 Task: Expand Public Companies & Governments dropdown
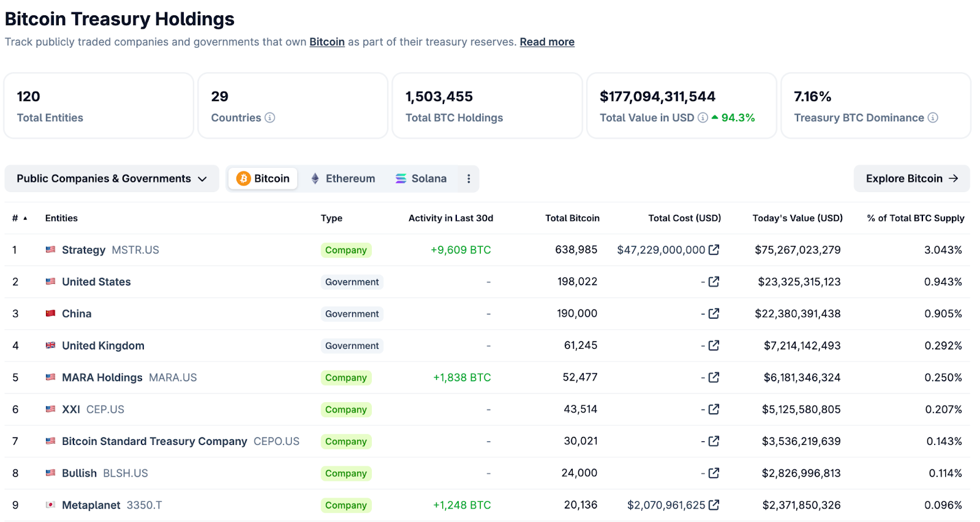[x=111, y=179]
